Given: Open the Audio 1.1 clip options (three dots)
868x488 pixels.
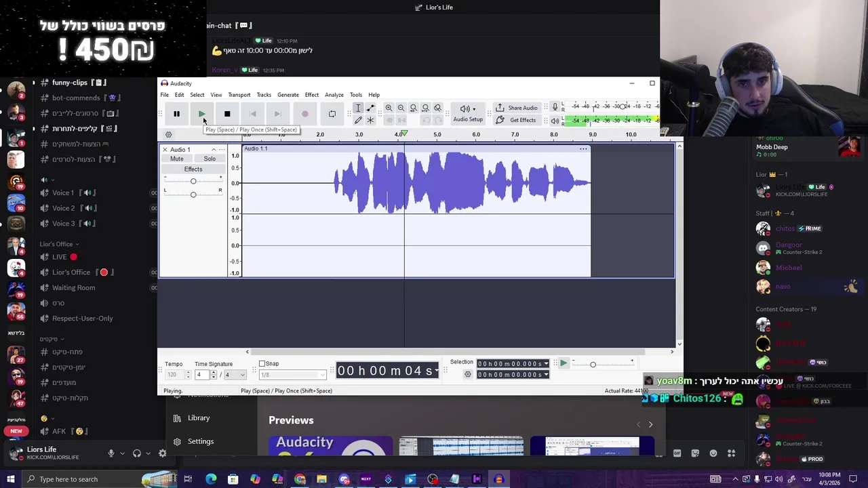Looking at the screenshot, I should pyautogui.click(x=583, y=148).
